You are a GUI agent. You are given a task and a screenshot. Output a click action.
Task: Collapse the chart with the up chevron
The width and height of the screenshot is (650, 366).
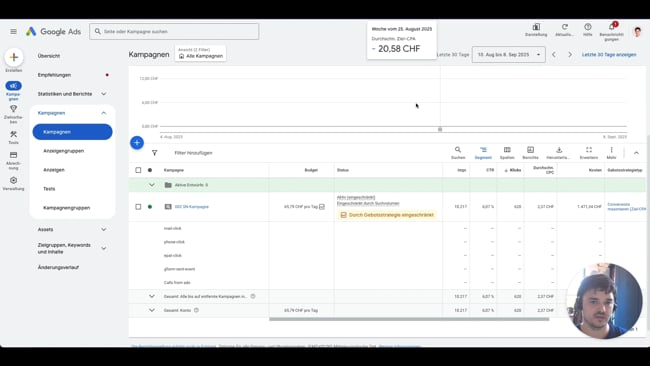(636, 153)
